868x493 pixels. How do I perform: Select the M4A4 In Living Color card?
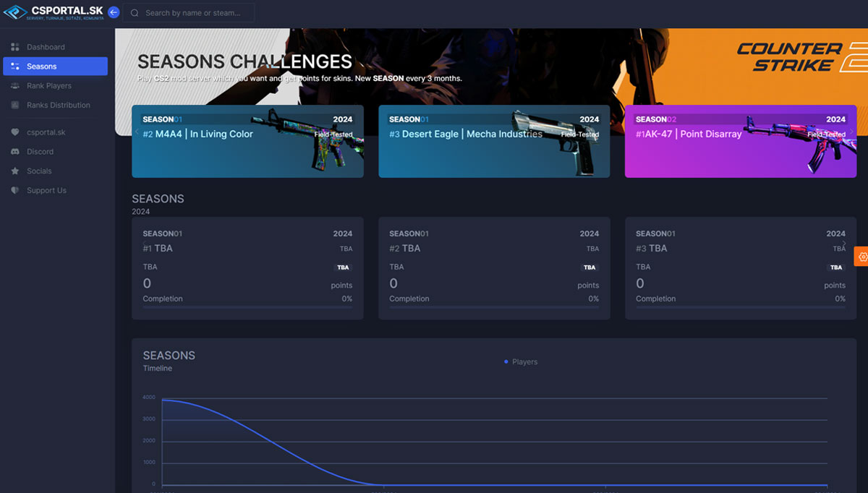247,141
